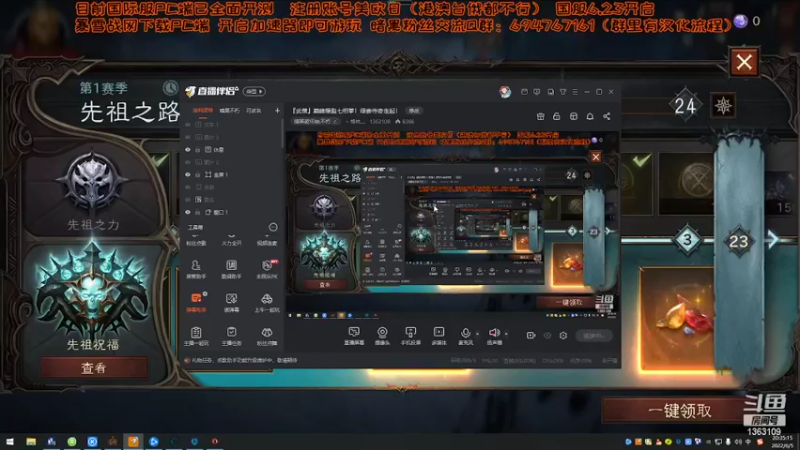Viewport: 800px width, 450px height.
Task: Expand the microphone options arrow
Action: point(477,334)
